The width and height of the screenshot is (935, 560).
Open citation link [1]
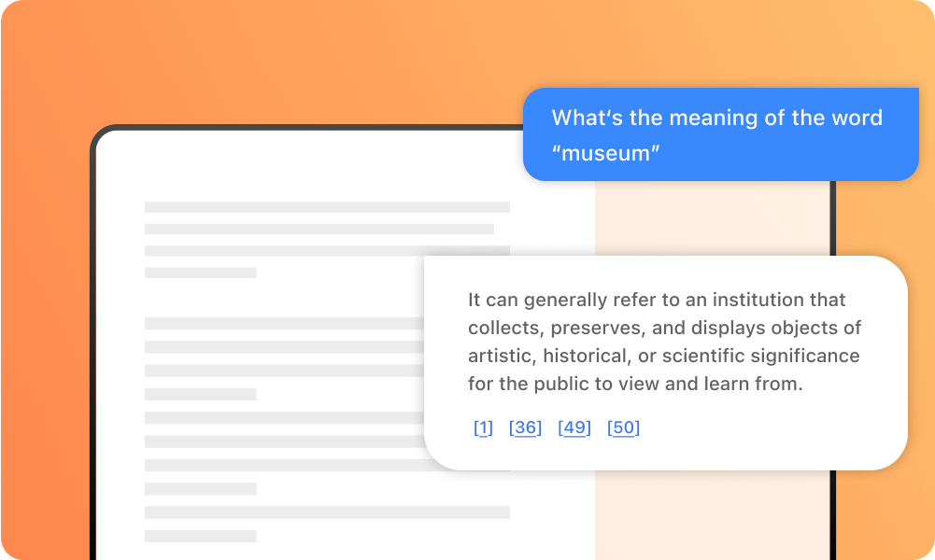(x=483, y=427)
